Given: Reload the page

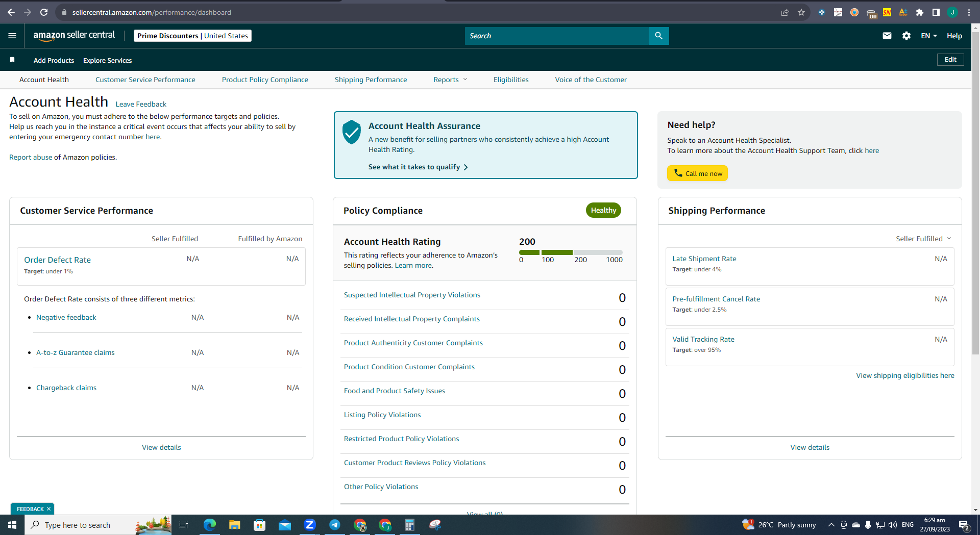Looking at the screenshot, I should click(x=44, y=12).
